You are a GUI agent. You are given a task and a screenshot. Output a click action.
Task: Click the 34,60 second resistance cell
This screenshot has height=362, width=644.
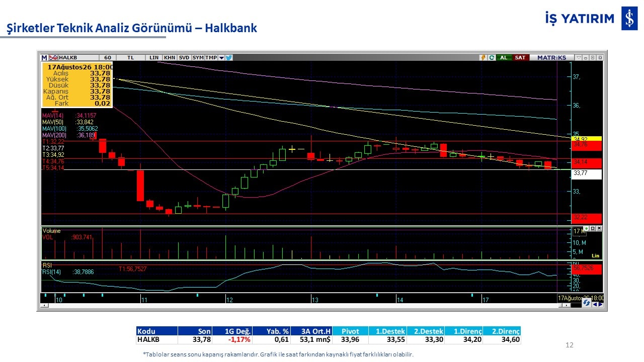click(502, 340)
